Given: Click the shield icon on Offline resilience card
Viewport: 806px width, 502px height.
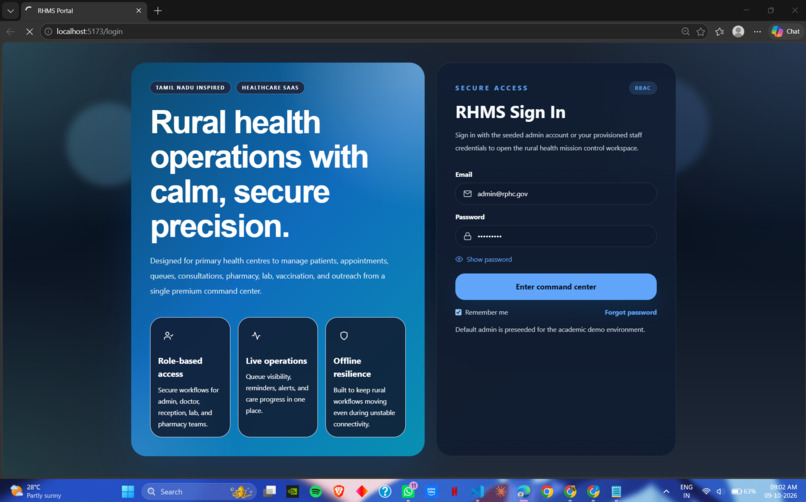Looking at the screenshot, I should (344, 336).
